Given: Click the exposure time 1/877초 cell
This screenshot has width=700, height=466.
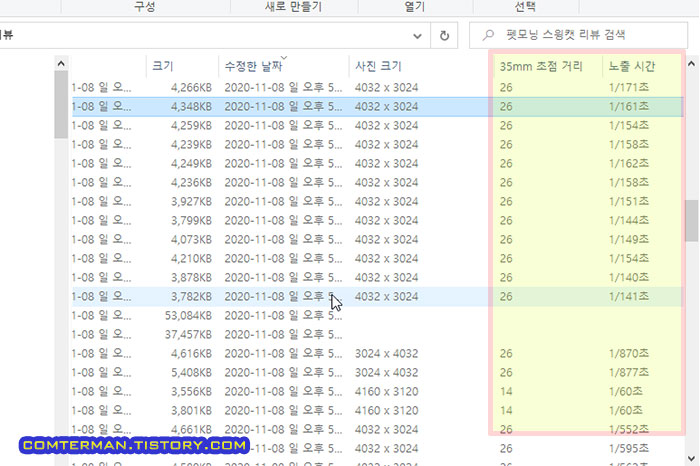Looking at the screenshot, I should coord(629,373).
